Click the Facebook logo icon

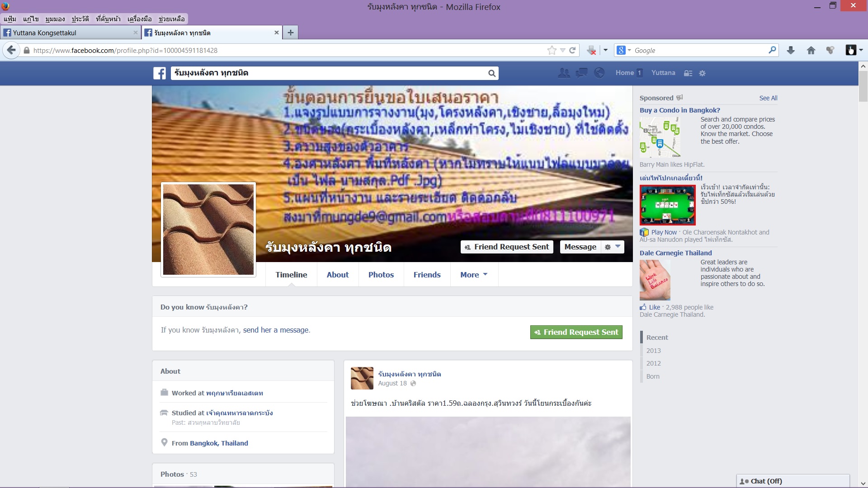point(160,73)
